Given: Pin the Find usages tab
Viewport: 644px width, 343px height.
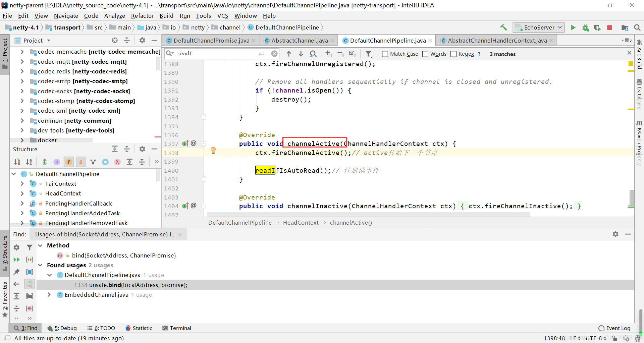Looking at the screenshot, I should (16, 272).
